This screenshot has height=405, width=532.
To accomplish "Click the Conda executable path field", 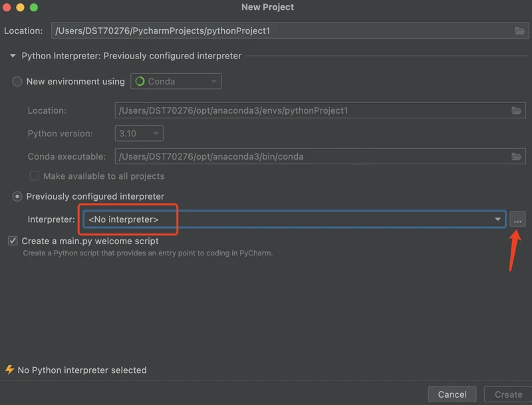I will [x=320, y=157].
